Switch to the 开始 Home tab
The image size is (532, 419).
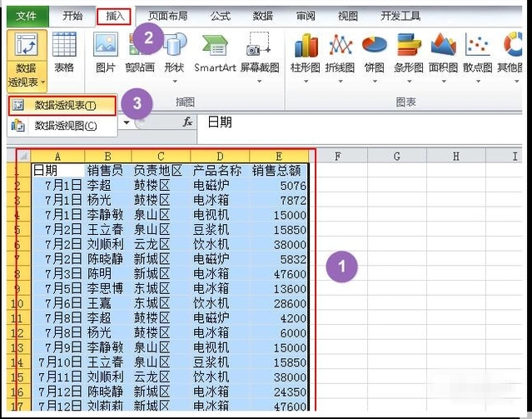(x=72, y=16)
